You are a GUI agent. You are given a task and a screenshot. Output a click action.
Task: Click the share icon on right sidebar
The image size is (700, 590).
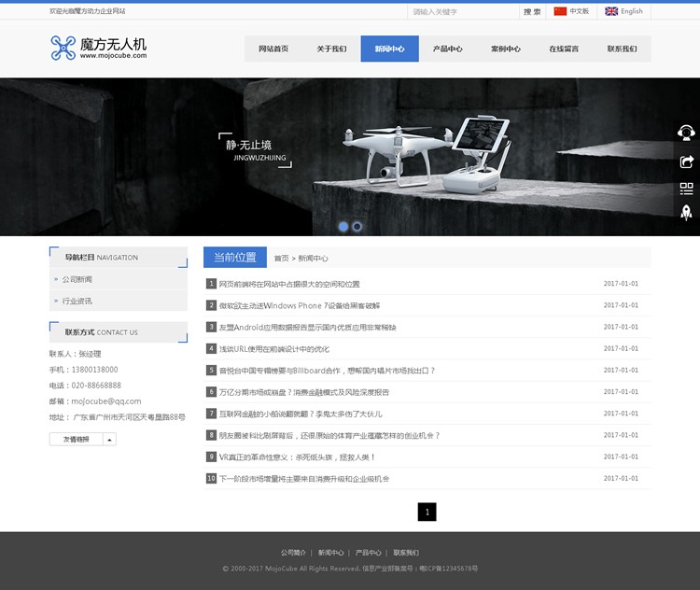[x=686, y=162]
